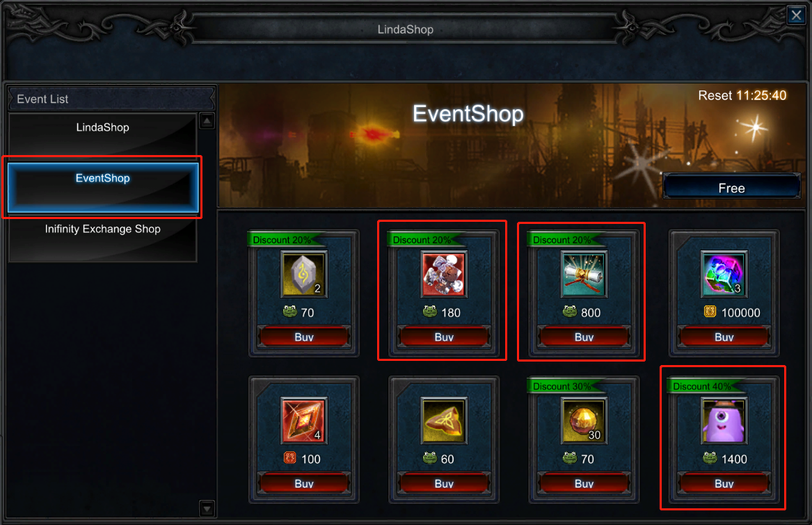Click the scroll with fireworks item icon
Screen dimensions: 812x525
point(584,274)
